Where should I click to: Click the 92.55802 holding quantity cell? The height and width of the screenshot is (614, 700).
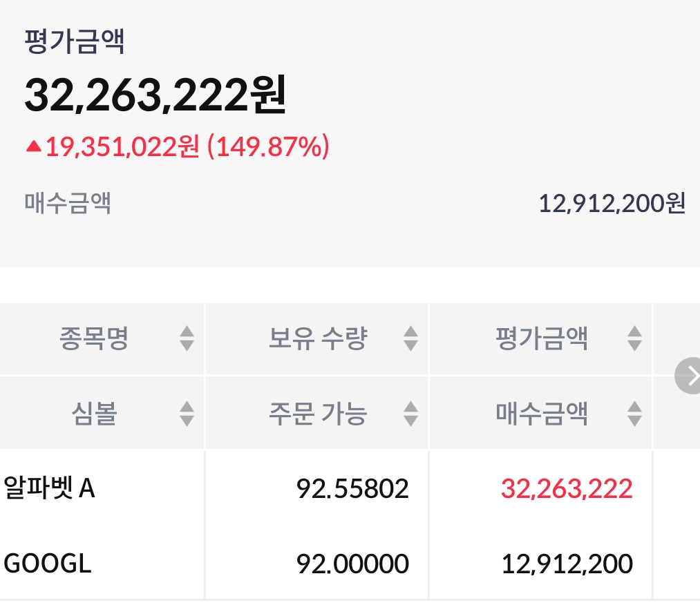click(352, 489)
